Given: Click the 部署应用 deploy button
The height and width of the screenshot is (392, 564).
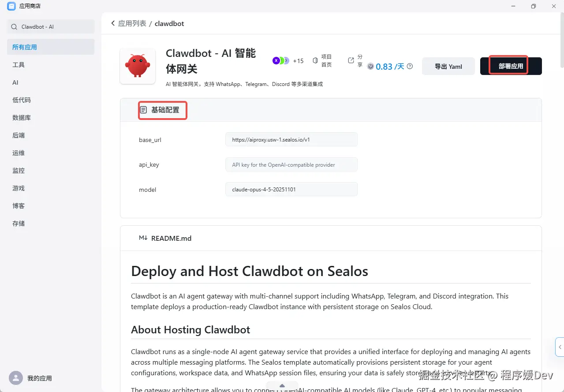Looking at the screenshot, I should (511, 66).
